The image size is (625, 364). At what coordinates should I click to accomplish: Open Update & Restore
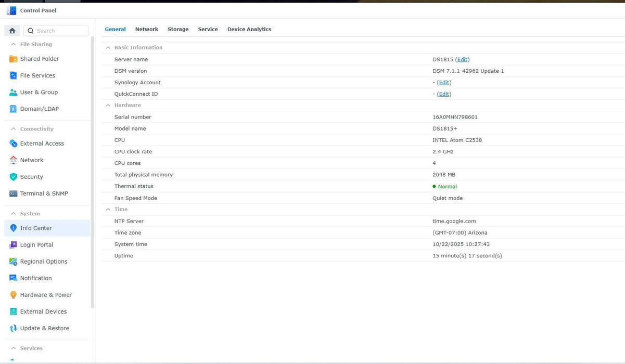[x=45, y=328]
